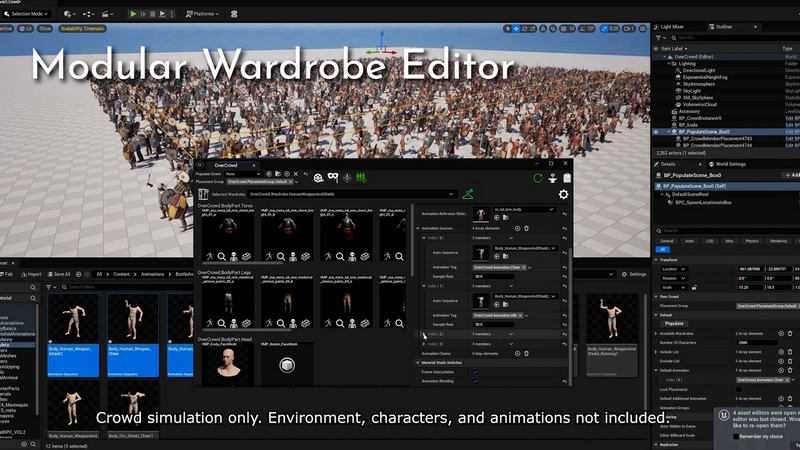Click the mask icon in OverCrowd toolbar
800x450 pixels.
[333, 177]
